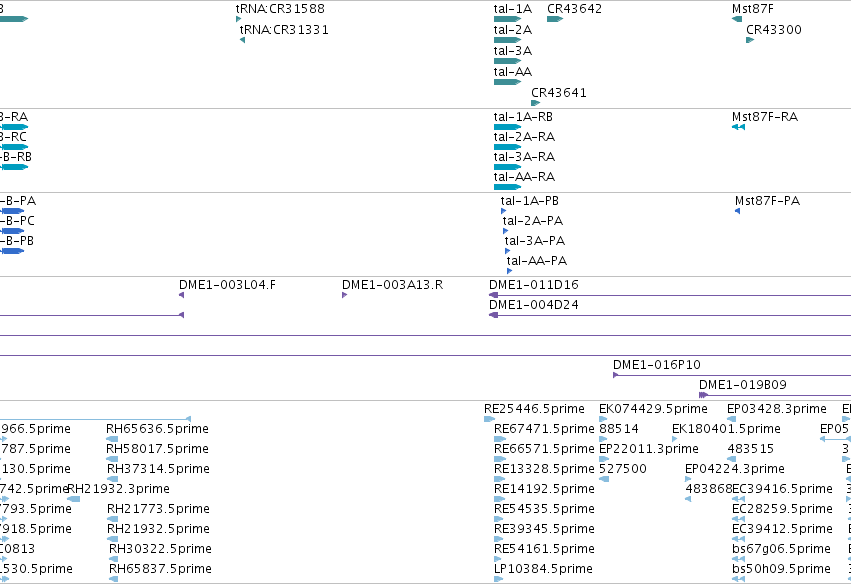This screenshot has width=851, height=584.
Task: Select the 483515 EST feature label
Action: coord(751,449)
